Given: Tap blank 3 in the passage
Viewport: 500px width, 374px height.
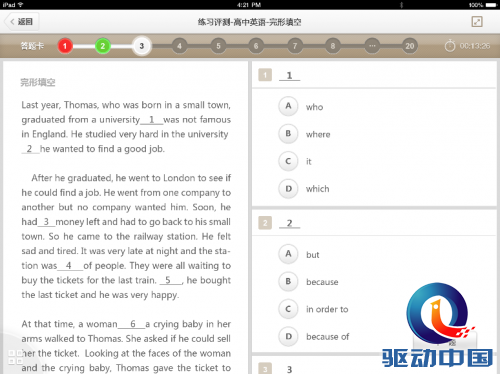Looking at the screenshot, I should tap(46, 222).
